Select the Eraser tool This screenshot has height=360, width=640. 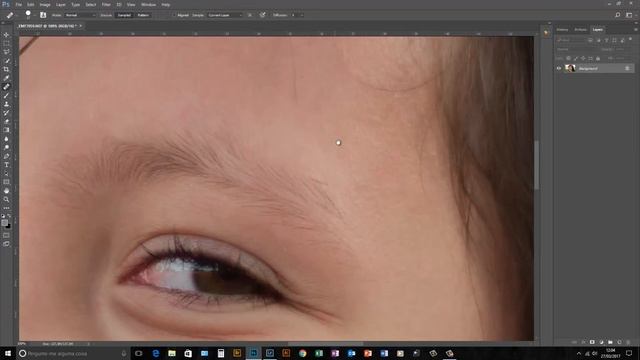(6, 121)
